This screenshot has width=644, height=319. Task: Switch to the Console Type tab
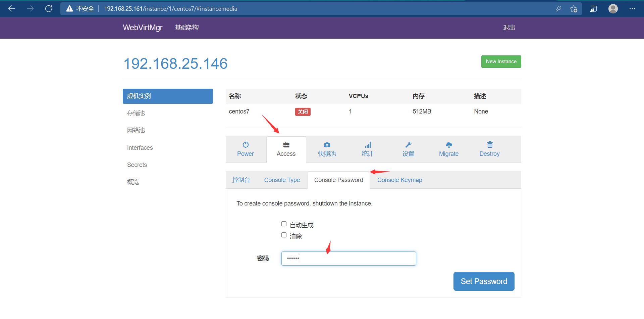(282, 180)
